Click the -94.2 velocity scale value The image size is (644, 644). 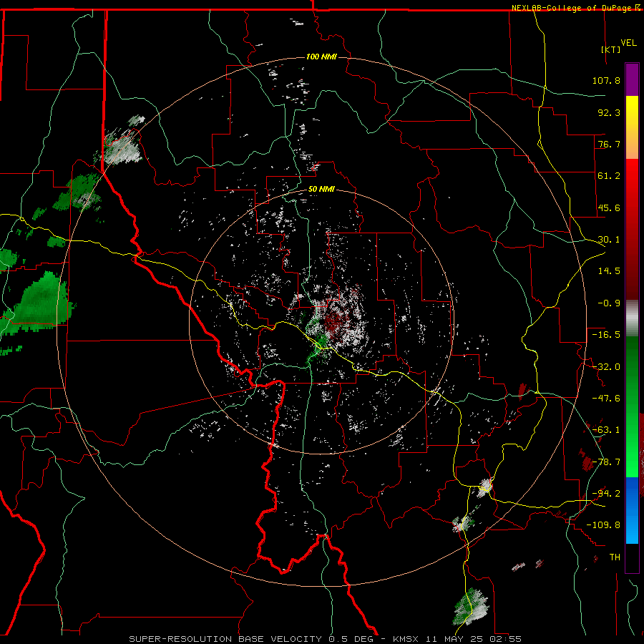click(x=606, y=494)
